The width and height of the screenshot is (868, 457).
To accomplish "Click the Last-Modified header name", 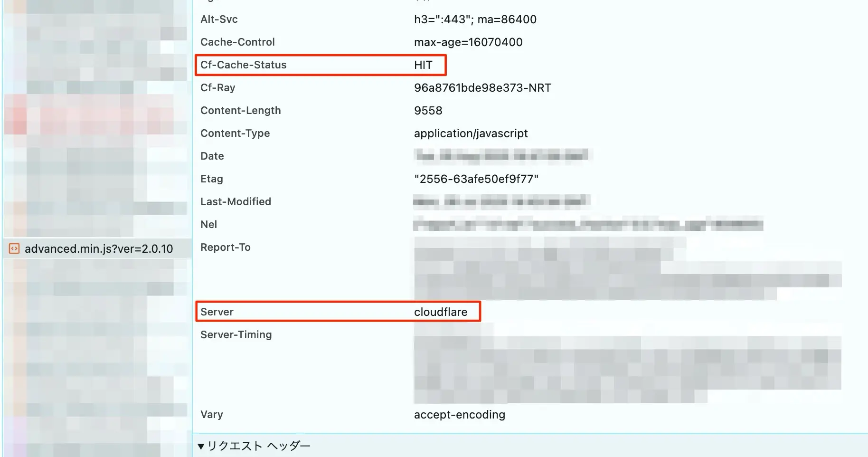I will coord(236,202).
